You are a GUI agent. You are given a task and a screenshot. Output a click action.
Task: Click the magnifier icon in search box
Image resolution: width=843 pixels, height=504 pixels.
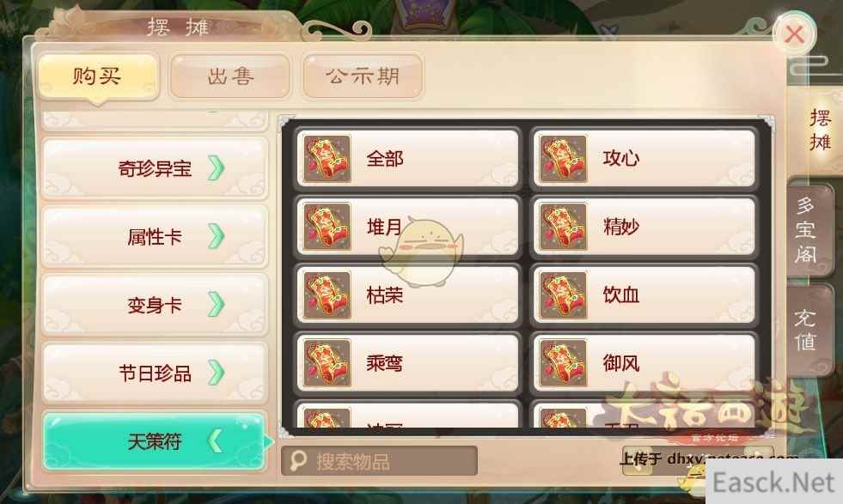point(297,461)
